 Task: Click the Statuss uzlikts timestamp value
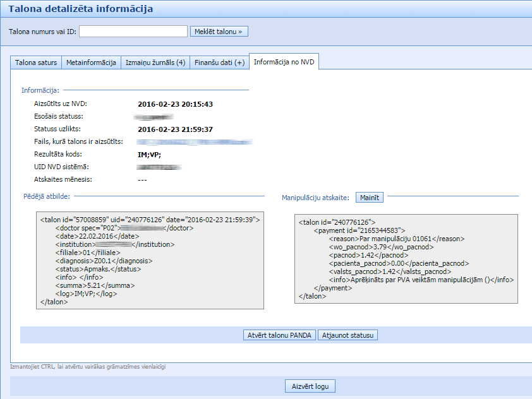(x=175, y=129)
